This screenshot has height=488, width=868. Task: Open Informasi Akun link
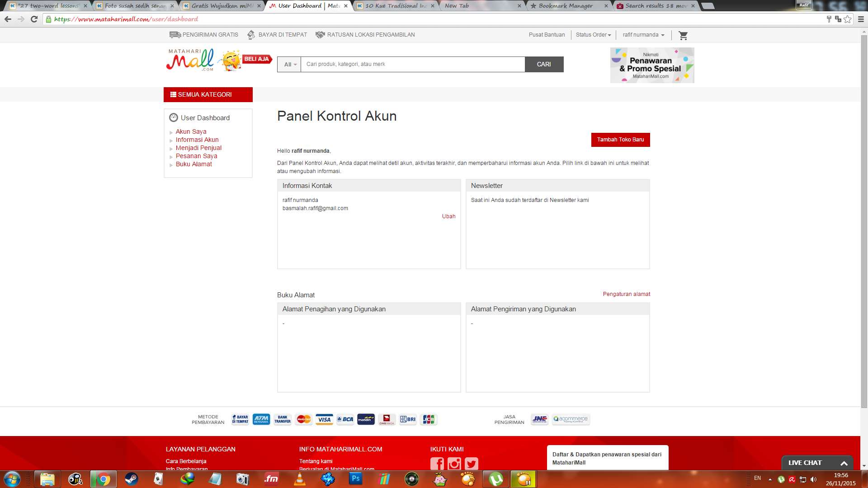[197, 140]
